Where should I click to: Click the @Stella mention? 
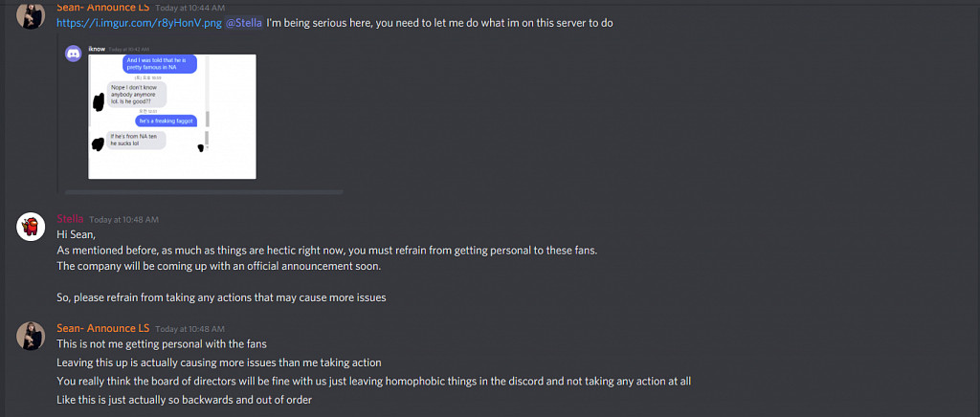pos(244,22)
